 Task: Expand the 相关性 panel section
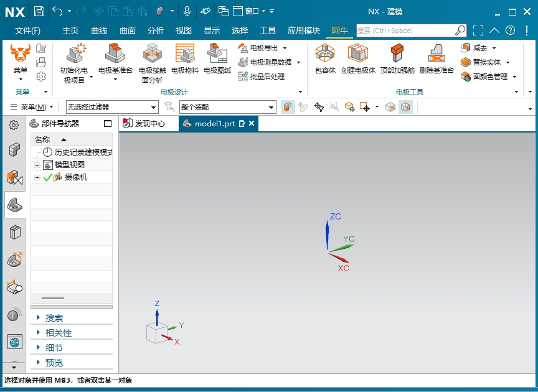59,333
